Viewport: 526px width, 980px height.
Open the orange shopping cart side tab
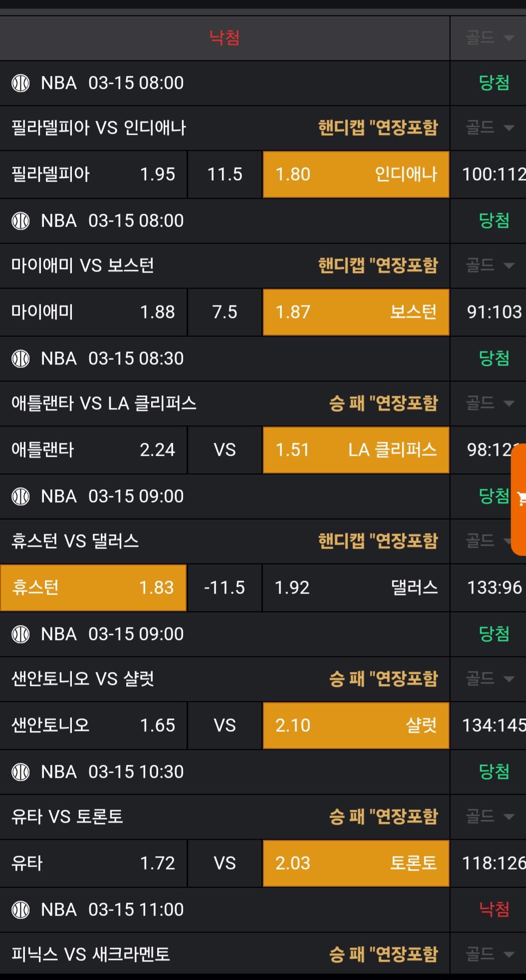click(520, 499)
